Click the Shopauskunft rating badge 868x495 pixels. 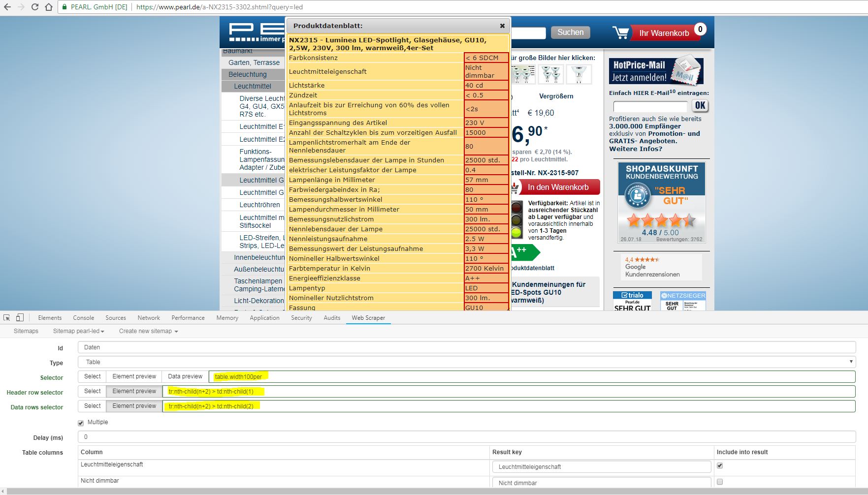coord(661,202)
